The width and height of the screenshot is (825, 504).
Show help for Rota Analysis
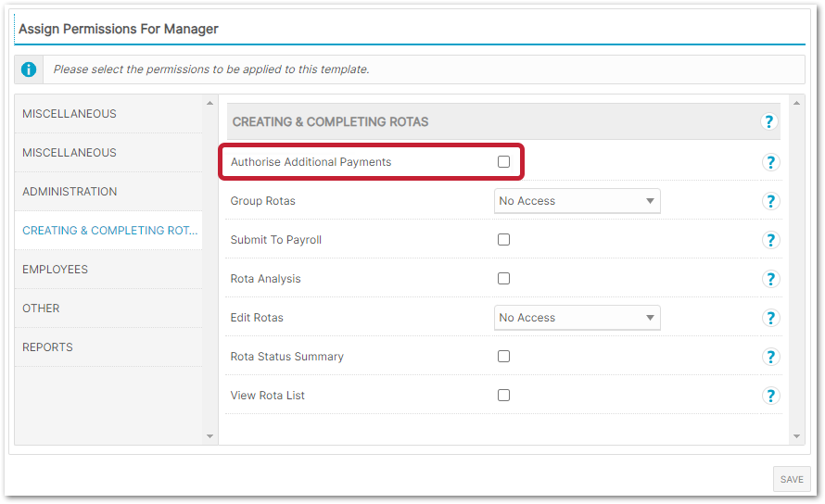769,279
